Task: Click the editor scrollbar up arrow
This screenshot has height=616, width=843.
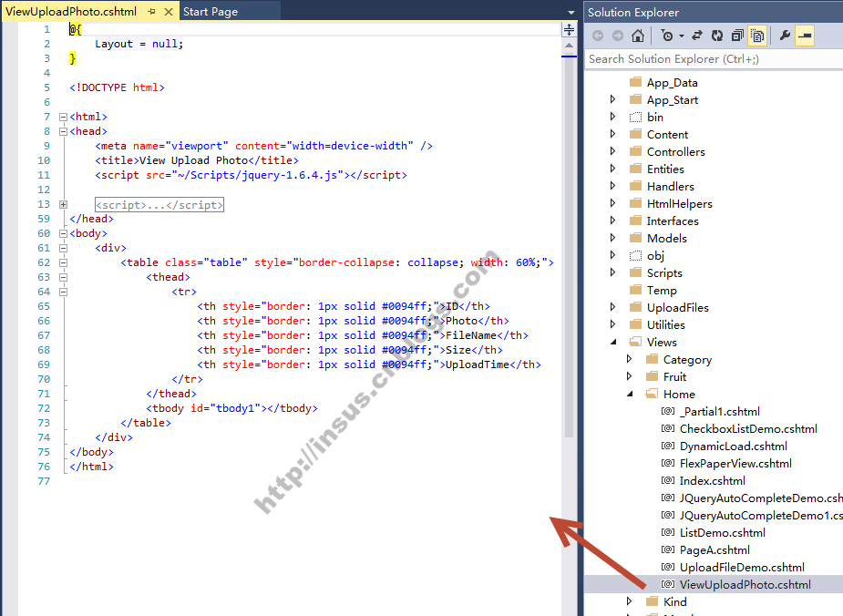Action: click(569, 46)
